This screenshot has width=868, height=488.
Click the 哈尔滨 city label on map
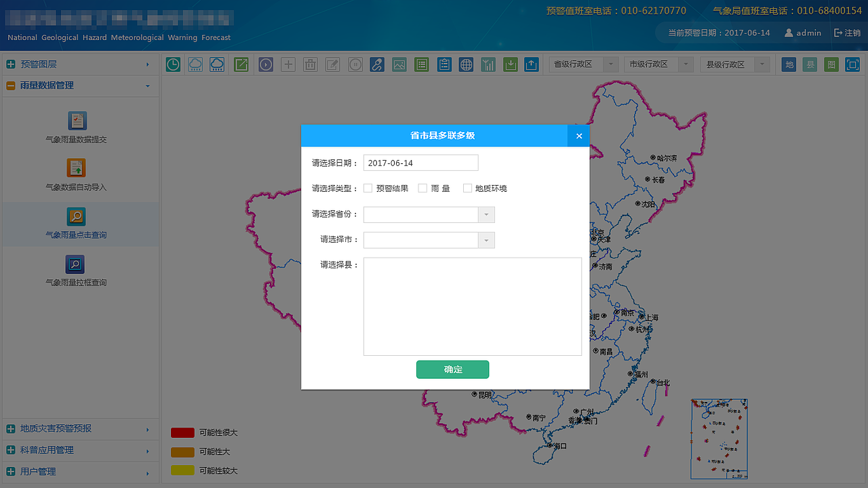pyautogui.click(x=667, y=158)
